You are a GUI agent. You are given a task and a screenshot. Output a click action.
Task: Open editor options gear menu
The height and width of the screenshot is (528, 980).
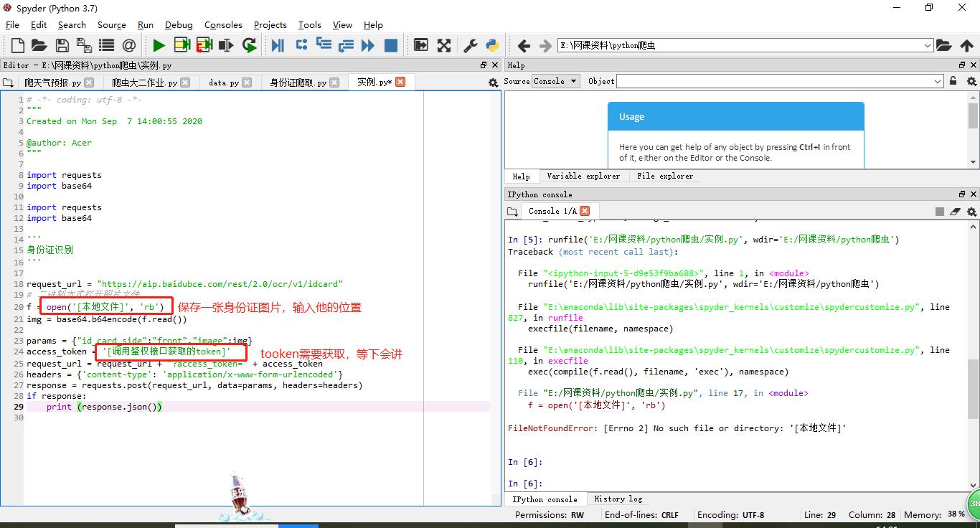[493, 82]
